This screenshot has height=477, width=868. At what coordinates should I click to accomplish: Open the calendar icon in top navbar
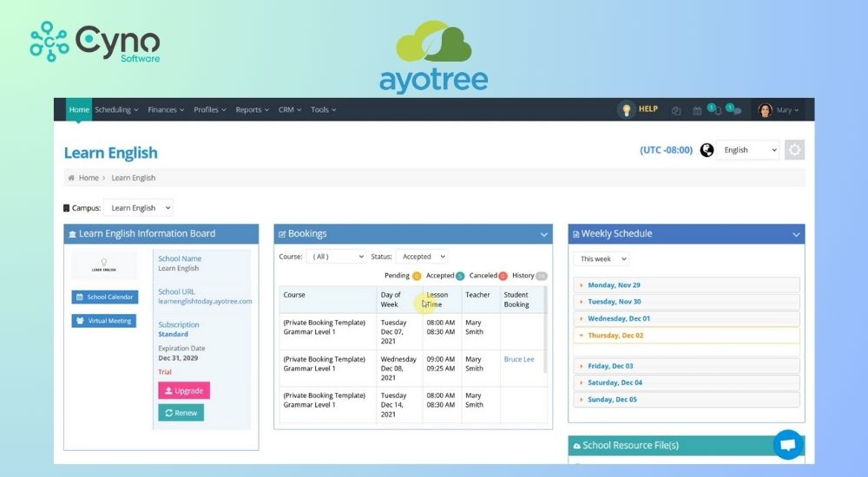coord(697,111)
